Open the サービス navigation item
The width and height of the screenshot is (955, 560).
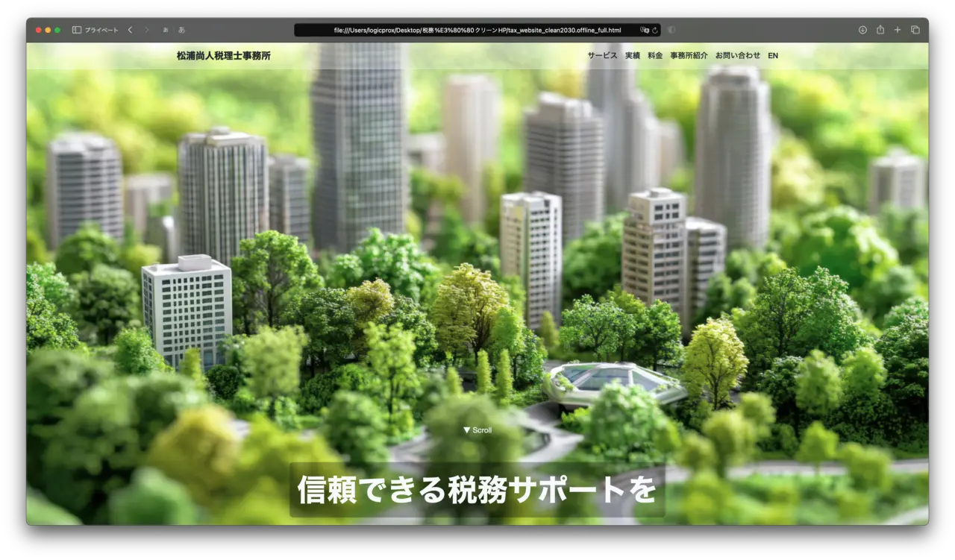click(x=602, y=56)
